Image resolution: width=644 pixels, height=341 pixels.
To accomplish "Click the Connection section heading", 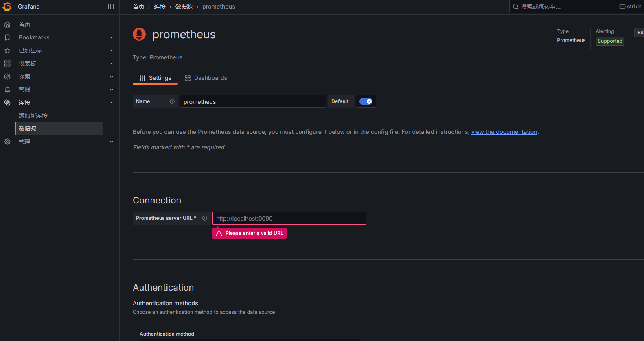I will coord(157,200).
